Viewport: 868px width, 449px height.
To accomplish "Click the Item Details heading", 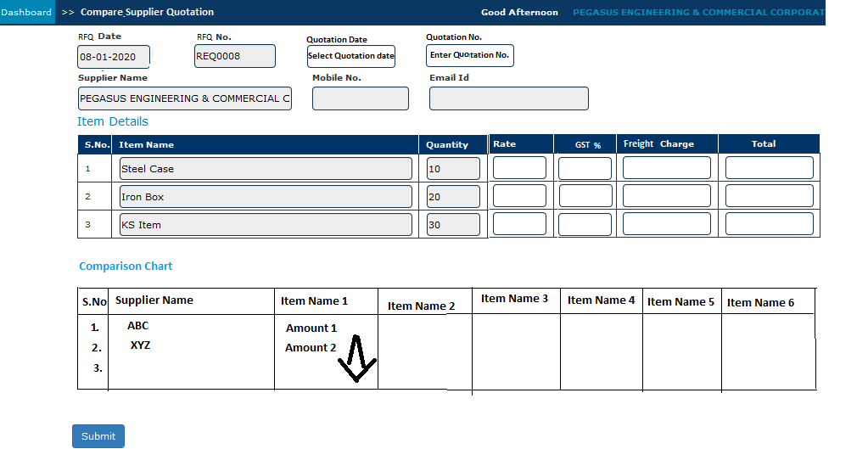I will click(112, 121).
